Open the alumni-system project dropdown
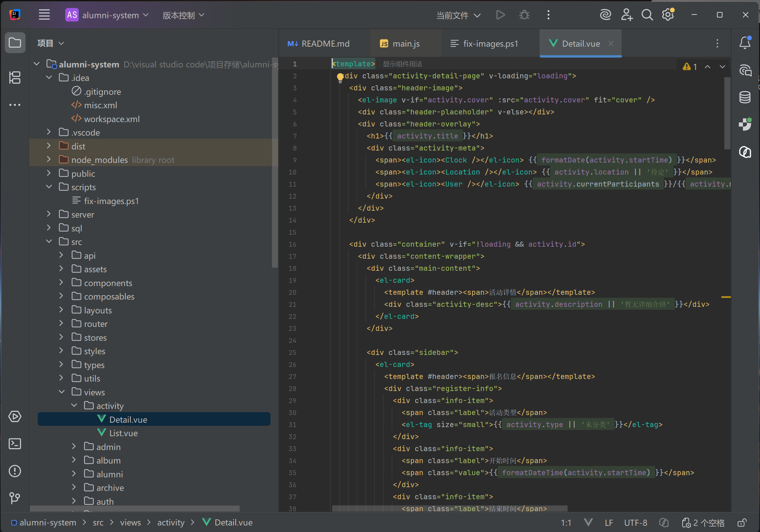Viewport: 760px width, 532px height. coord(107,15)
